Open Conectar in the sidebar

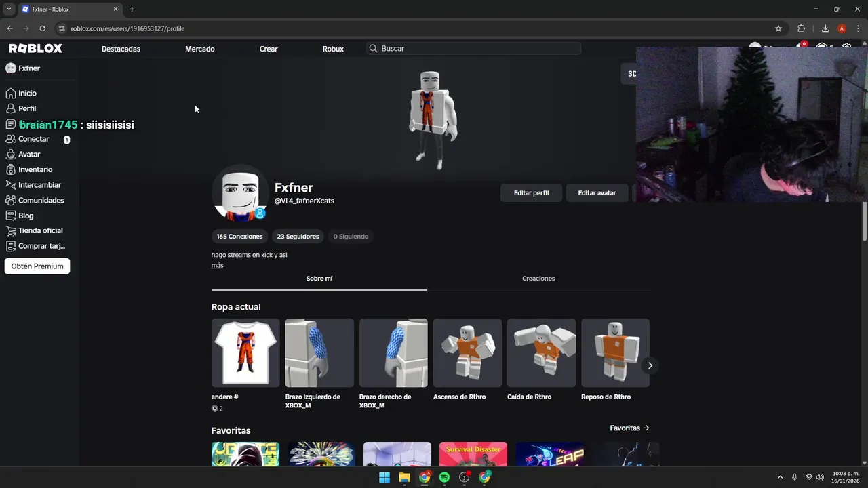34,139
